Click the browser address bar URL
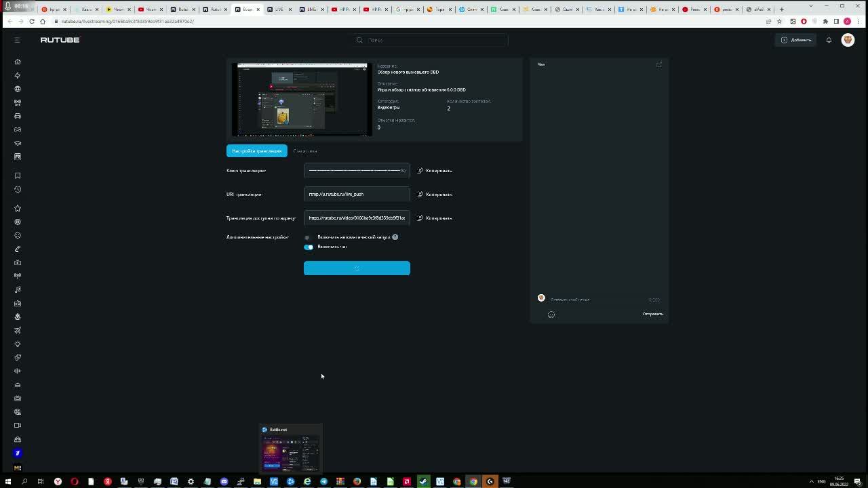This screenshot has width=868, height=488. pyautogui.click(x=127, y=21)
